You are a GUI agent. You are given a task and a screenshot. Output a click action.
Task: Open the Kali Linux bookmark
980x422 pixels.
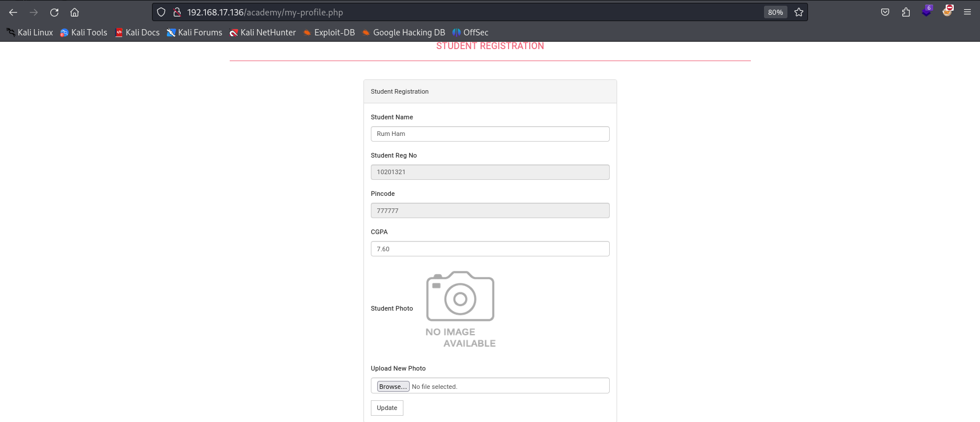30,33
